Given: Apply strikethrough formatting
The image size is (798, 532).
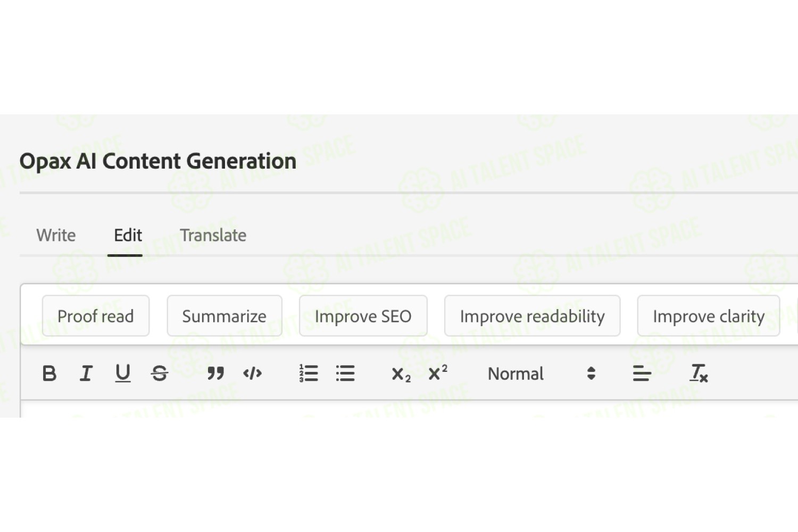Looking at the screenshot, I should (x=160, y=373).
